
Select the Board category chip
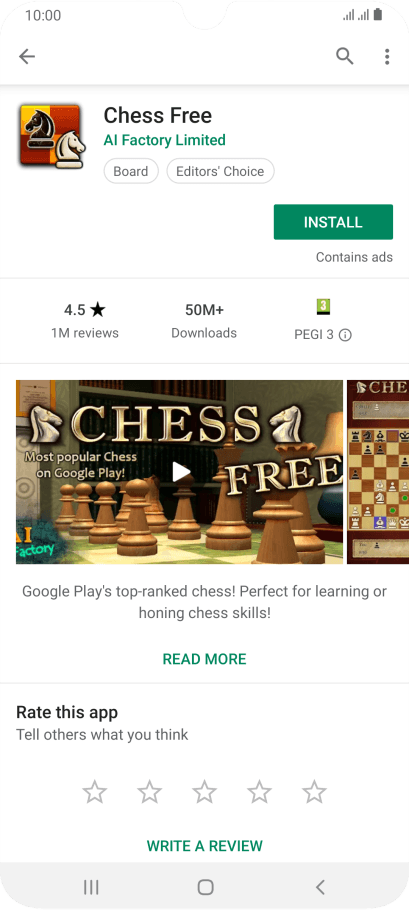(131, 171)
